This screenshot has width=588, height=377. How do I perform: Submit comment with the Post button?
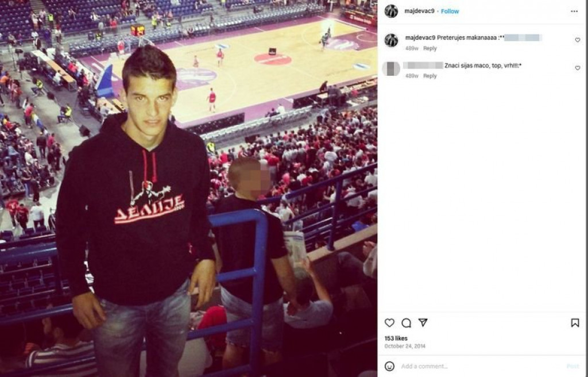pyautogui.click(x=572, y=366)
